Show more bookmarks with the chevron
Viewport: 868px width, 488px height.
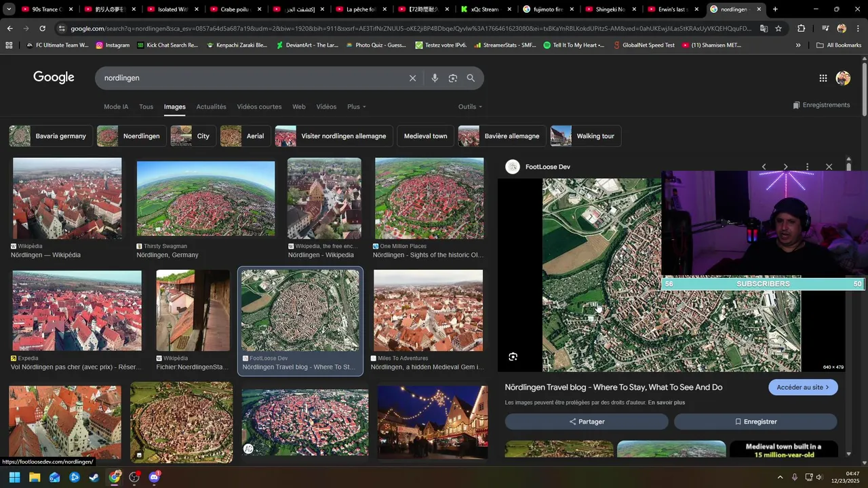tap(797, 45)
